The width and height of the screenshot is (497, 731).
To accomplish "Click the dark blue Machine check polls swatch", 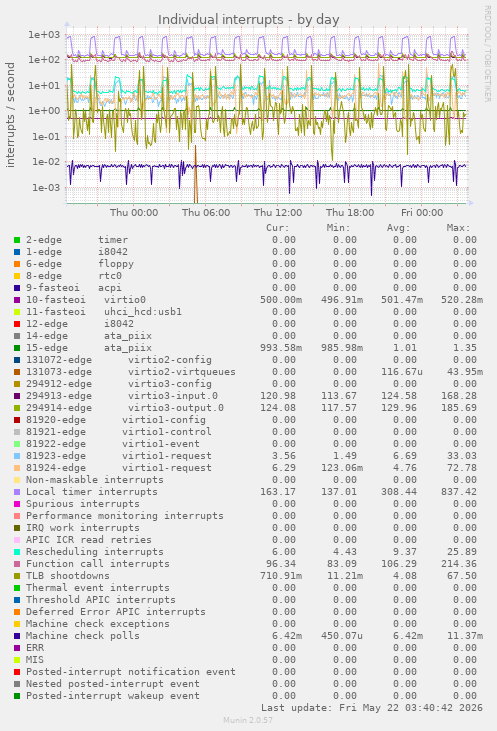I will click(17, 636).
